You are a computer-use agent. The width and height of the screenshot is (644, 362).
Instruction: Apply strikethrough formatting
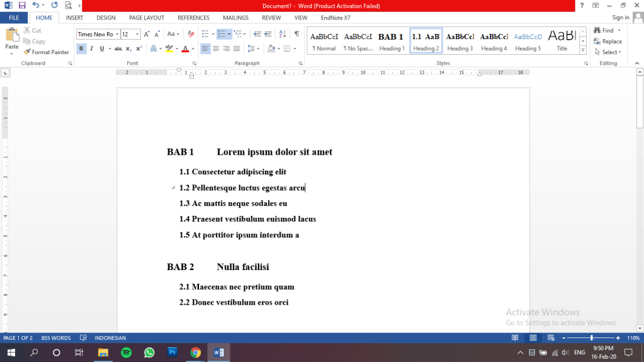(x=118, y=48)
